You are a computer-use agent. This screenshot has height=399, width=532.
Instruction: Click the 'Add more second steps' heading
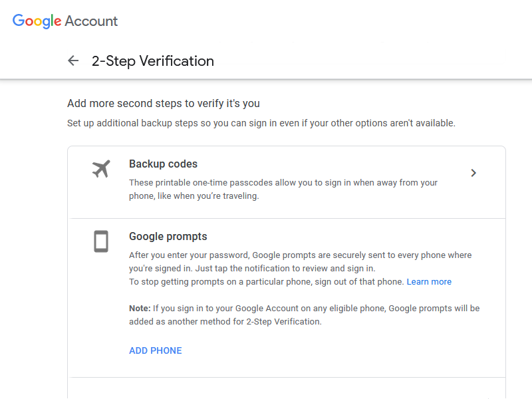[x=164, y=104]
